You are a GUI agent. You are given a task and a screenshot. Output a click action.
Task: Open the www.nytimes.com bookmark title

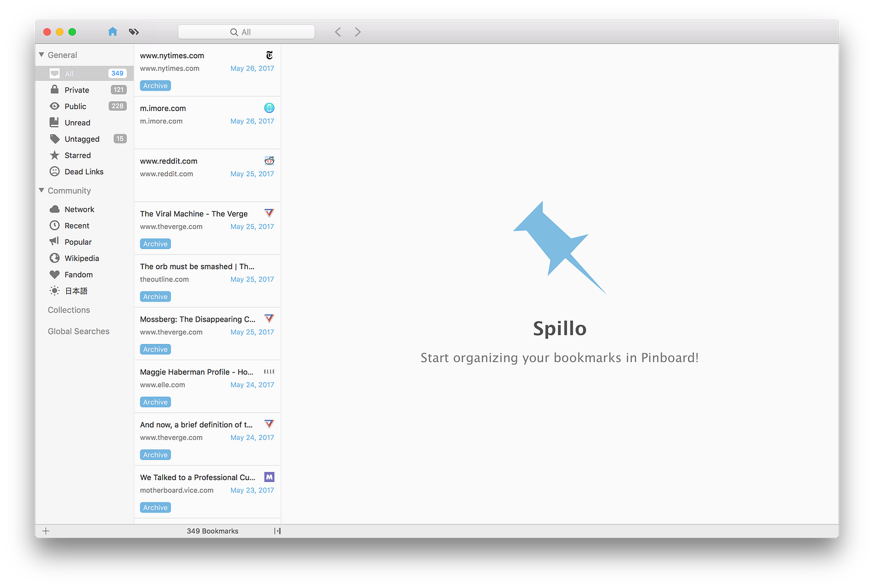[172, 56]
